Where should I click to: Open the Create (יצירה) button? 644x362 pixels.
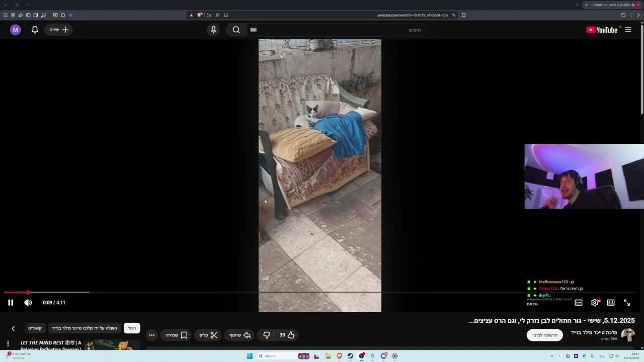point(59,30)
